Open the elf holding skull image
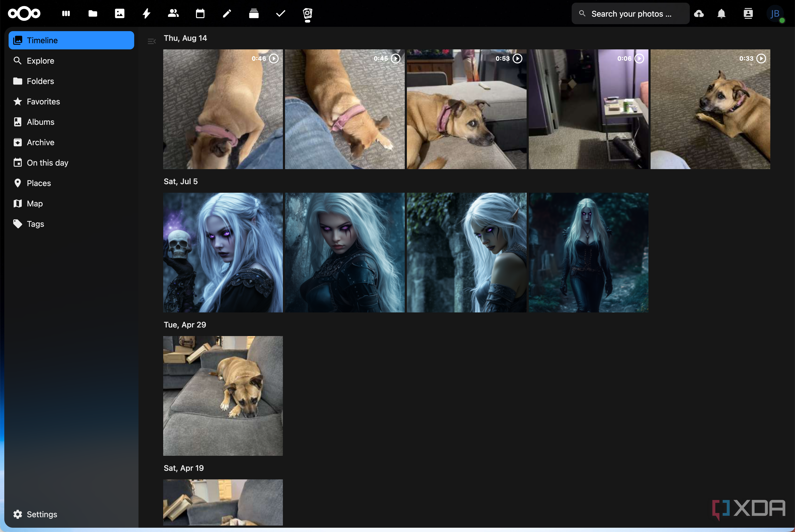The image size is (795, 532). pos(223,252)
